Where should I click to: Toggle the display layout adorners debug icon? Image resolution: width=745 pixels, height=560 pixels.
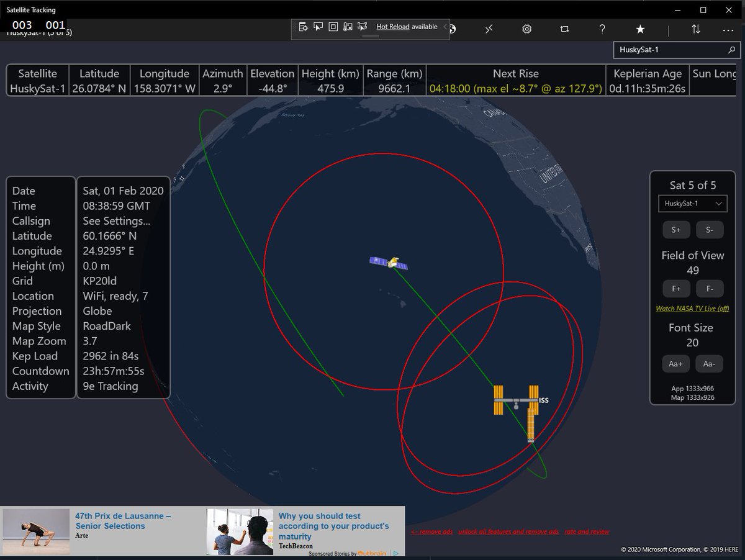coord(333,27)
